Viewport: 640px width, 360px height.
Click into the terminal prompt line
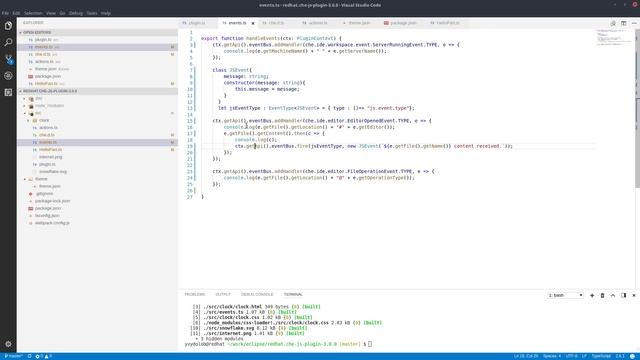(x=278, y=344)
